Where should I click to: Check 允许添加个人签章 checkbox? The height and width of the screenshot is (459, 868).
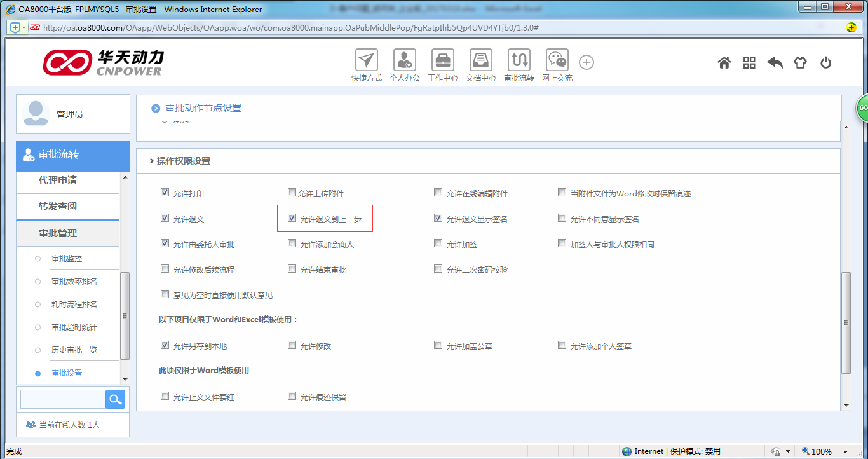tap(562, 345)
